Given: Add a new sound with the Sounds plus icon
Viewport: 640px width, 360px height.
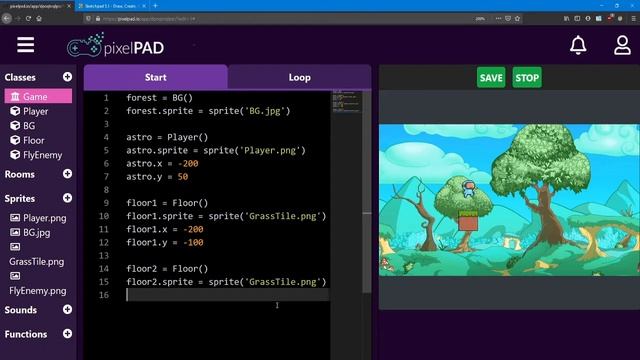Looking at the screenshot, I should pyautogui.click(x=67, y=309).
